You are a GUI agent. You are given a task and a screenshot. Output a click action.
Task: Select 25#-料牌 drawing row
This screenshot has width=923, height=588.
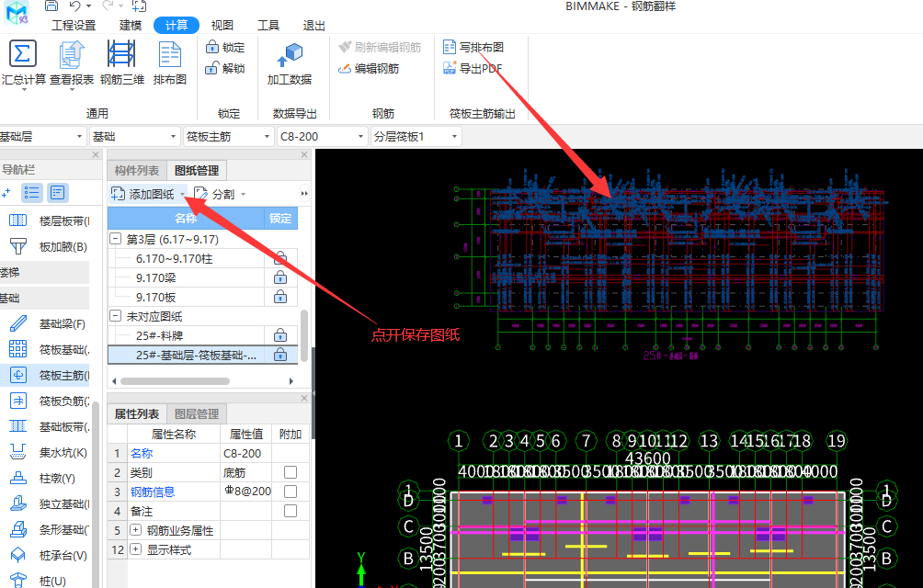click(x=186, y=335)
